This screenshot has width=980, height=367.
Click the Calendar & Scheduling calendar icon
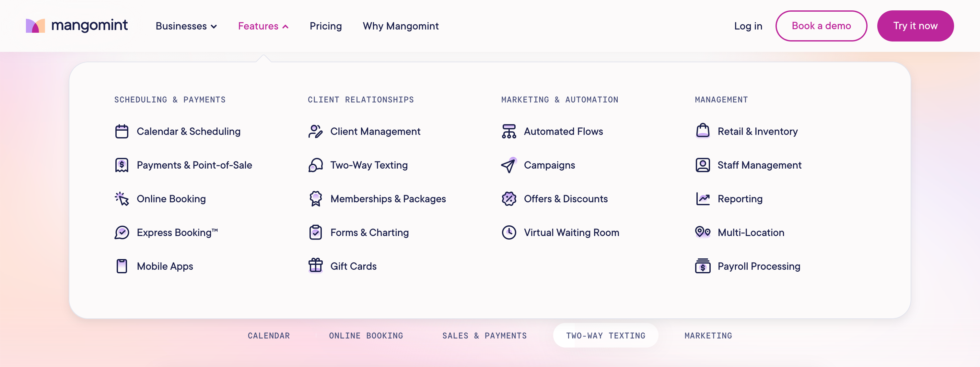(122, 131)
